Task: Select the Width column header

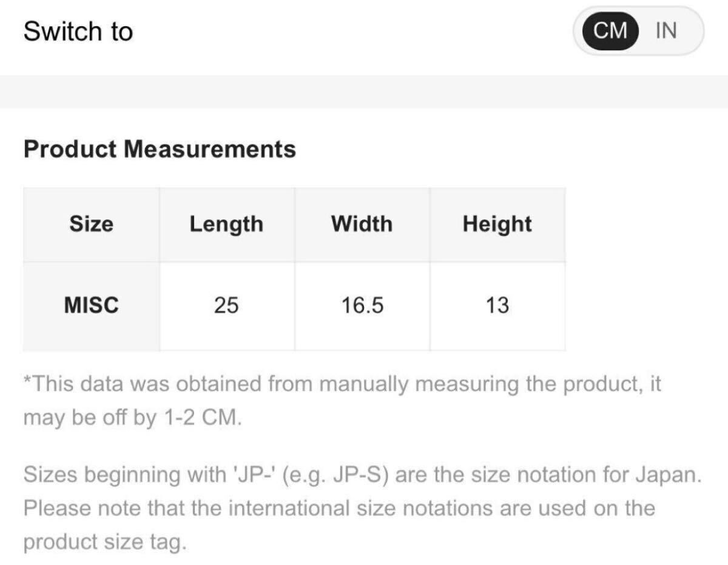Action: pos(362,224)
